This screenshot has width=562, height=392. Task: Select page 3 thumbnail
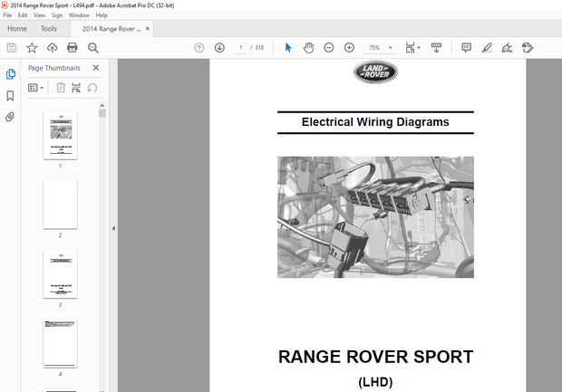(x=60, y=273)
